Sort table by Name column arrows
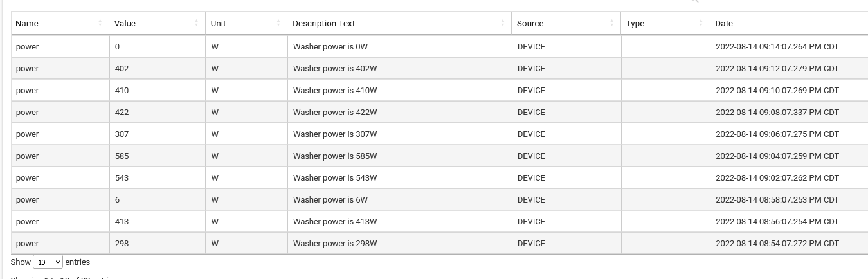Screen dimensions: 868x279 [100, 23]
